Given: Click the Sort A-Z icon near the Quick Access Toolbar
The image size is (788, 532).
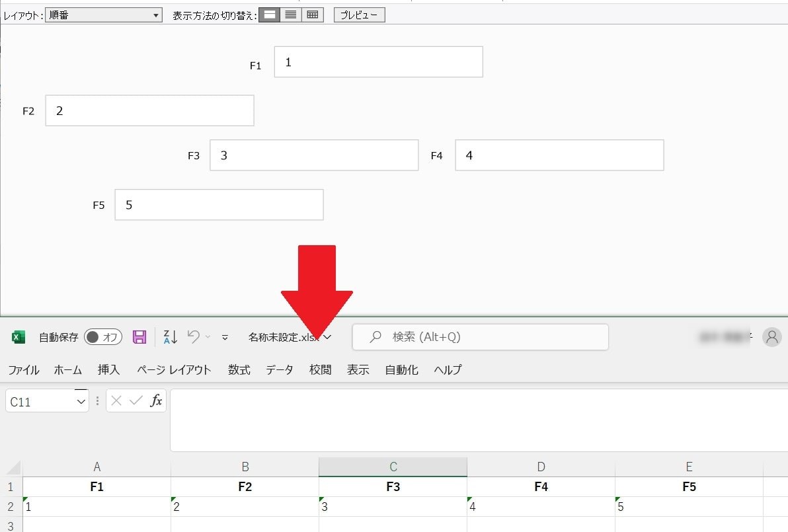Looking at the screenshot, I should coord(169,336).
